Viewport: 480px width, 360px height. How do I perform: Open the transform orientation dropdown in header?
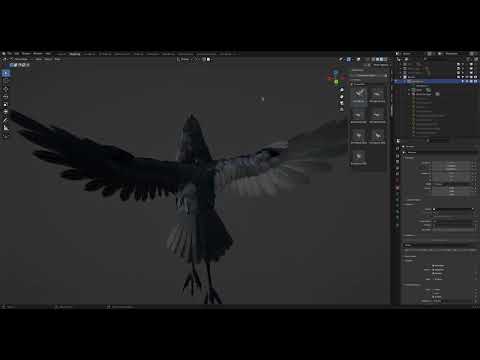point(183,60)
